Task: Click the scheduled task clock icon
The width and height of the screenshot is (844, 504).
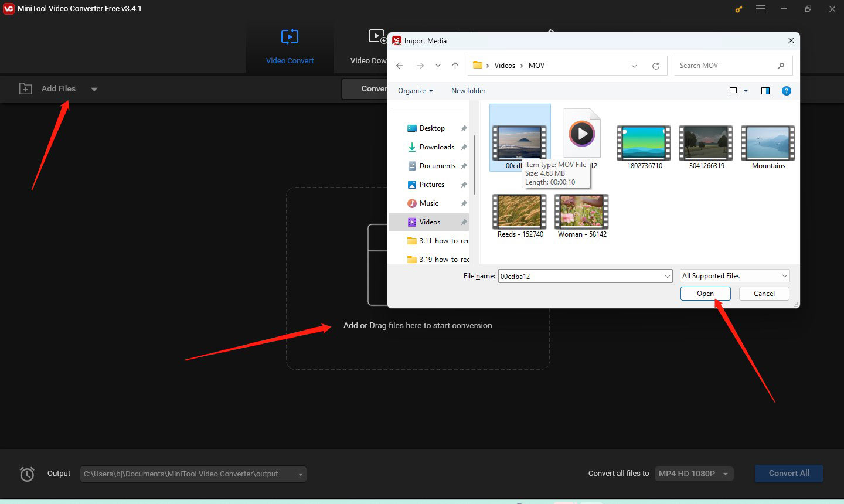Action: [27, 474]
